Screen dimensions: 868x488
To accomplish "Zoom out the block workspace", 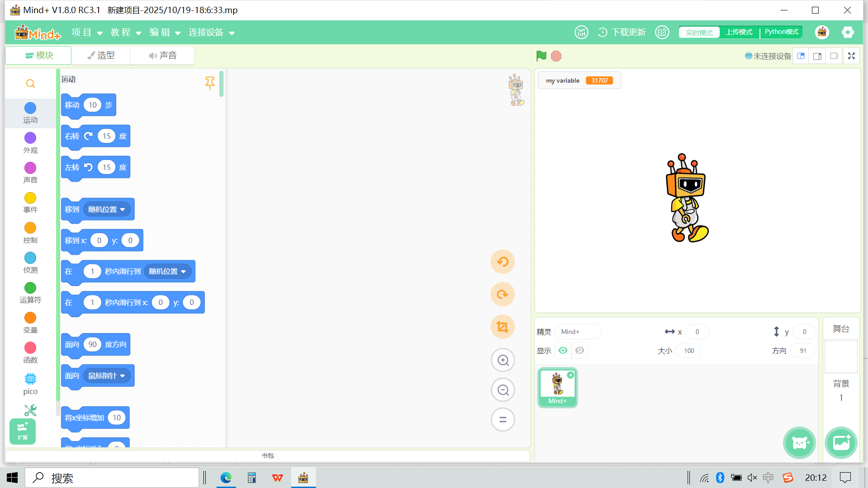I will tap(503, 390).
